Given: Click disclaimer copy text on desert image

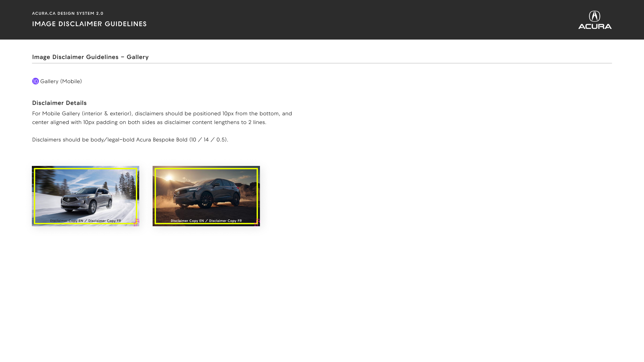Looking at the screenshot, I should click(206, 221).
